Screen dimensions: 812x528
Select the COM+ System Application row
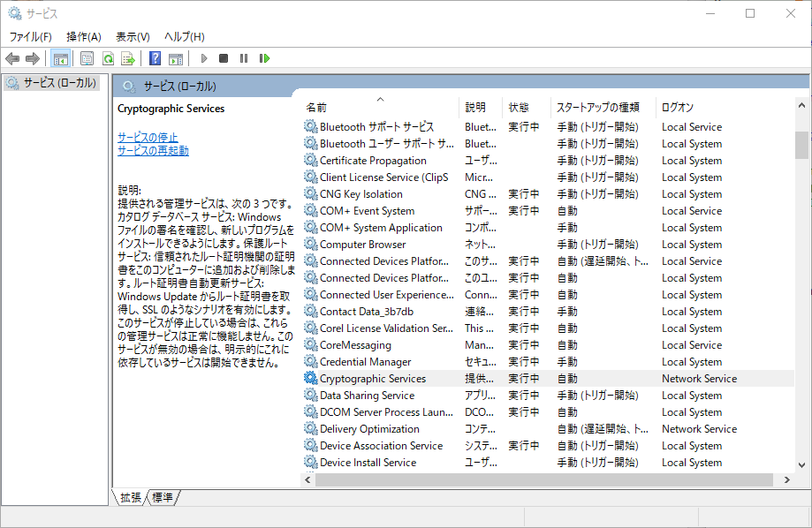pos(548,227)
